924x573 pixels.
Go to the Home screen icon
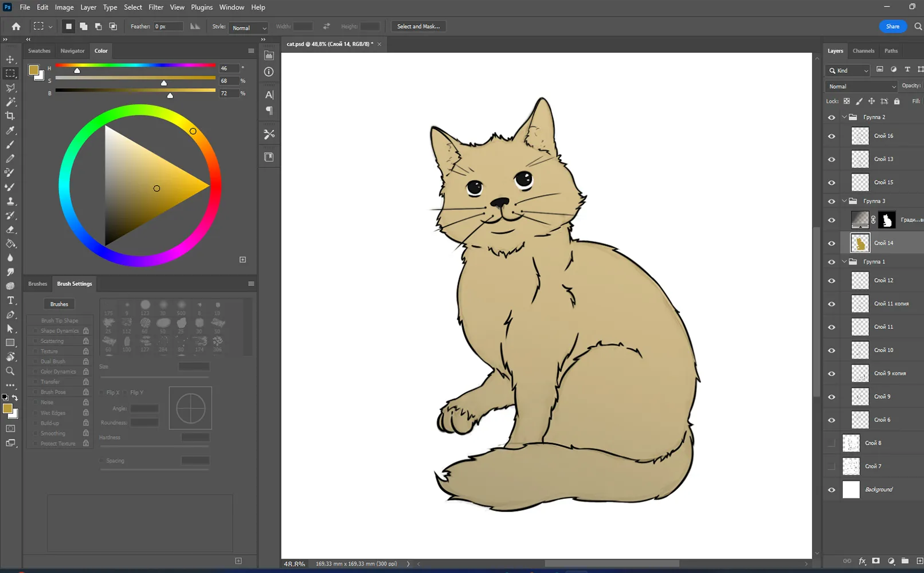(x=16, y=26)
